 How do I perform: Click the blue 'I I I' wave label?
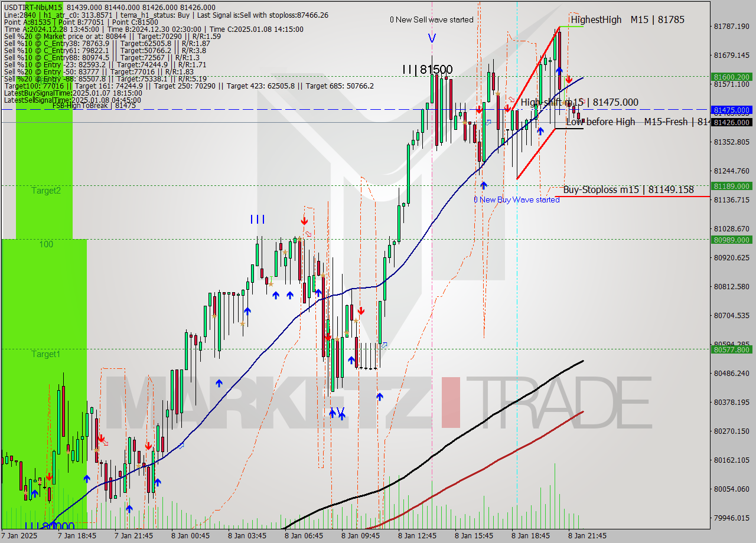point(257,220)
